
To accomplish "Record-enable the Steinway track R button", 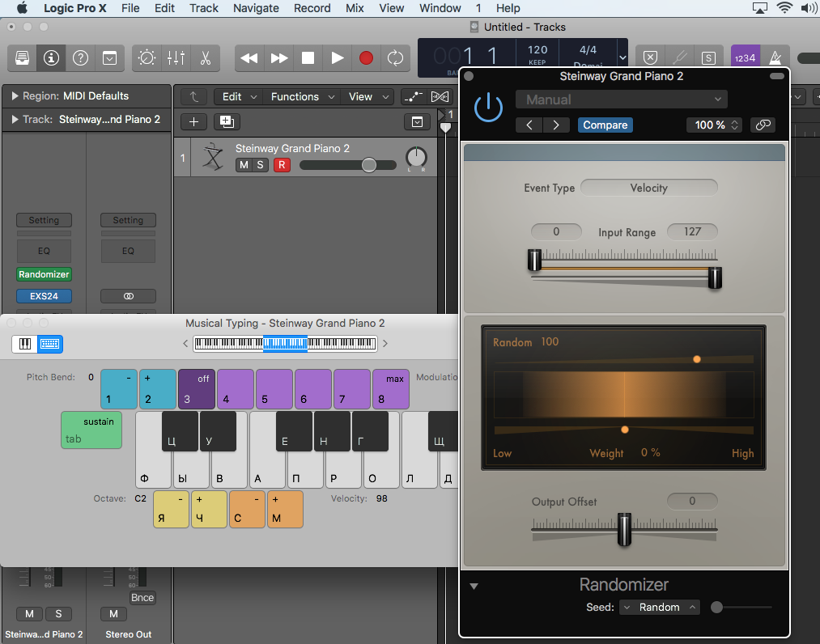I will (x=282, y=165).
